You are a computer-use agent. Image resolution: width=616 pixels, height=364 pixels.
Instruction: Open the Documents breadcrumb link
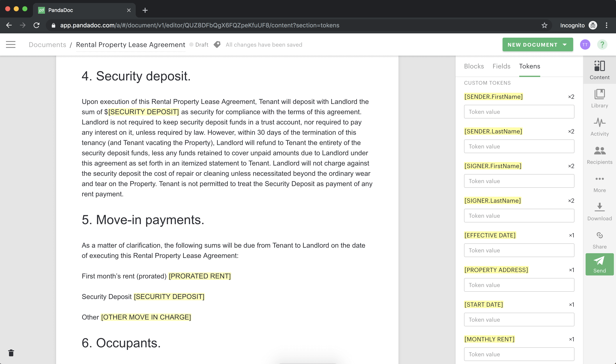[47, 44]
